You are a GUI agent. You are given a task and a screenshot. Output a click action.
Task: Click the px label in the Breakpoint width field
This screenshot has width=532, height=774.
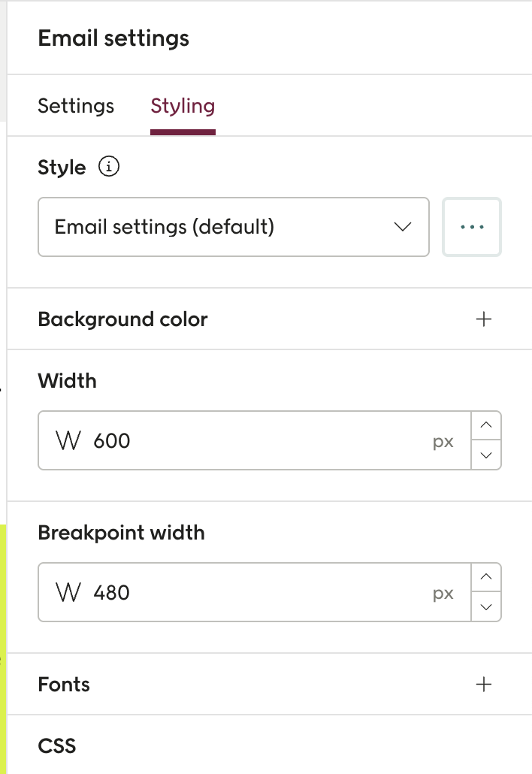point(443,593)
